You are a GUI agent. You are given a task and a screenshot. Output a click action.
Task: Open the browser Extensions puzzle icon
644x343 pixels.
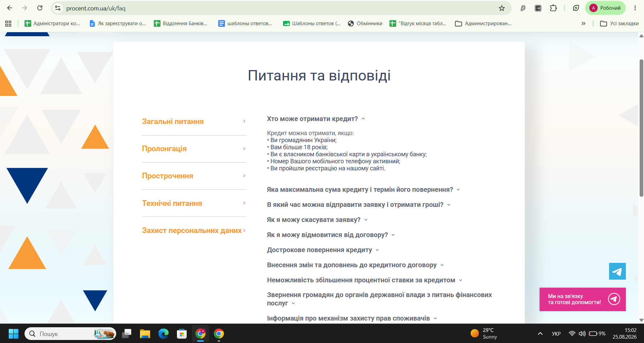(x=553, y=8)
